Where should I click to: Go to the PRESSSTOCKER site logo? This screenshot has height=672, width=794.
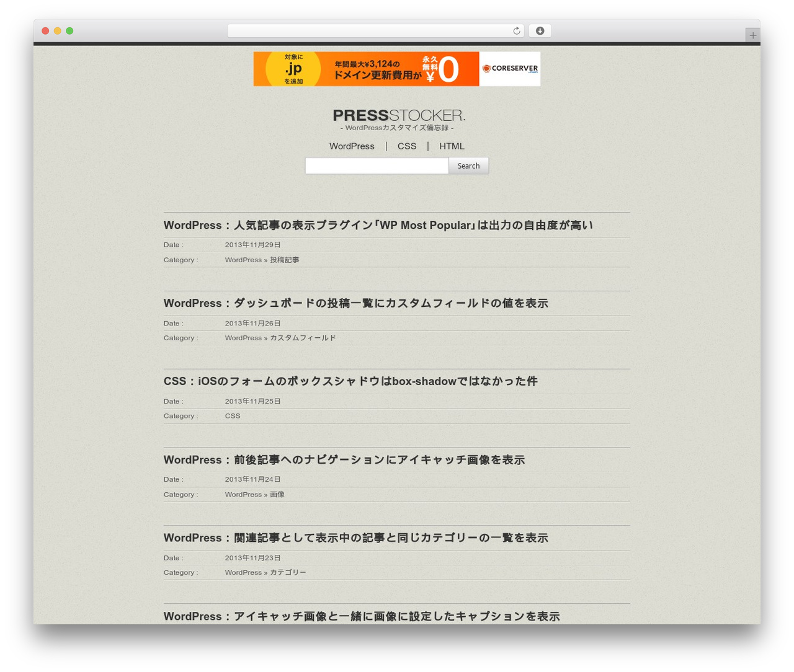click(399, 115)
